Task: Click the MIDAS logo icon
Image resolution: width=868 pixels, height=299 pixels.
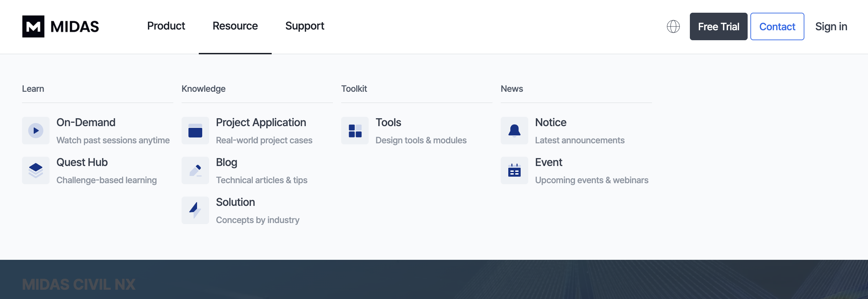Action: [33, 26]
